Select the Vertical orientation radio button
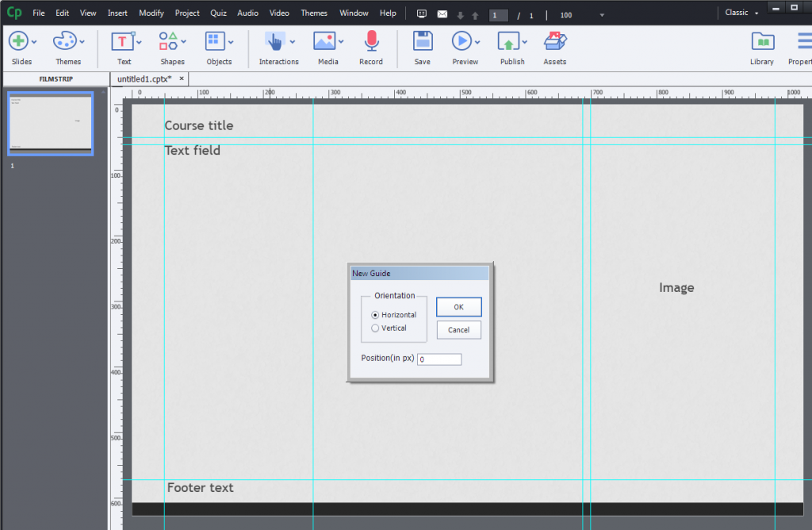 (375, 328)
